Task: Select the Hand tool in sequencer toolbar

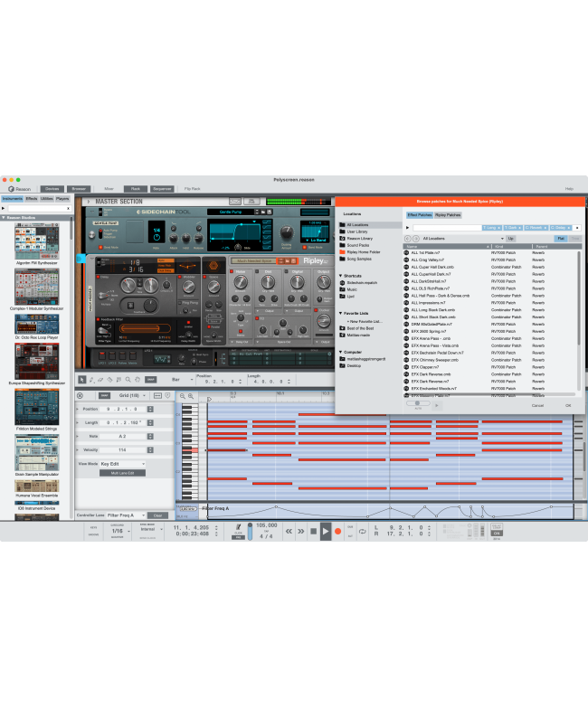Action: tap(138, 380)
